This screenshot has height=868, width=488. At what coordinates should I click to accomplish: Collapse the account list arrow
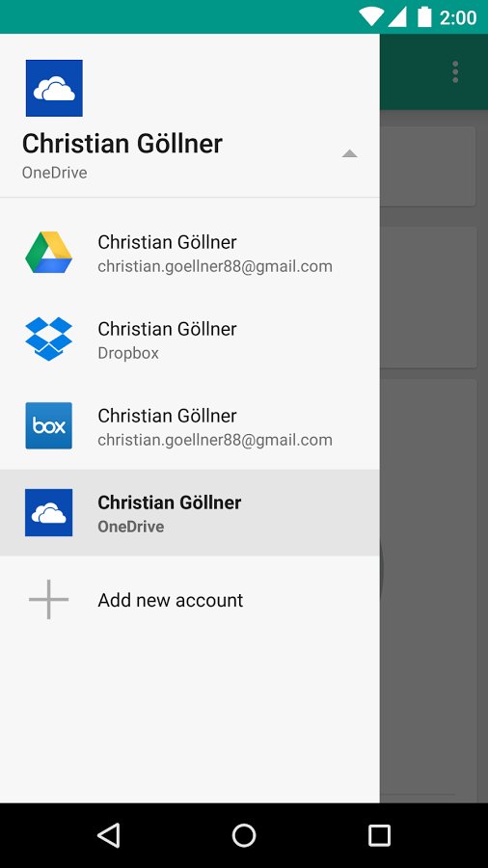(349, 154)
